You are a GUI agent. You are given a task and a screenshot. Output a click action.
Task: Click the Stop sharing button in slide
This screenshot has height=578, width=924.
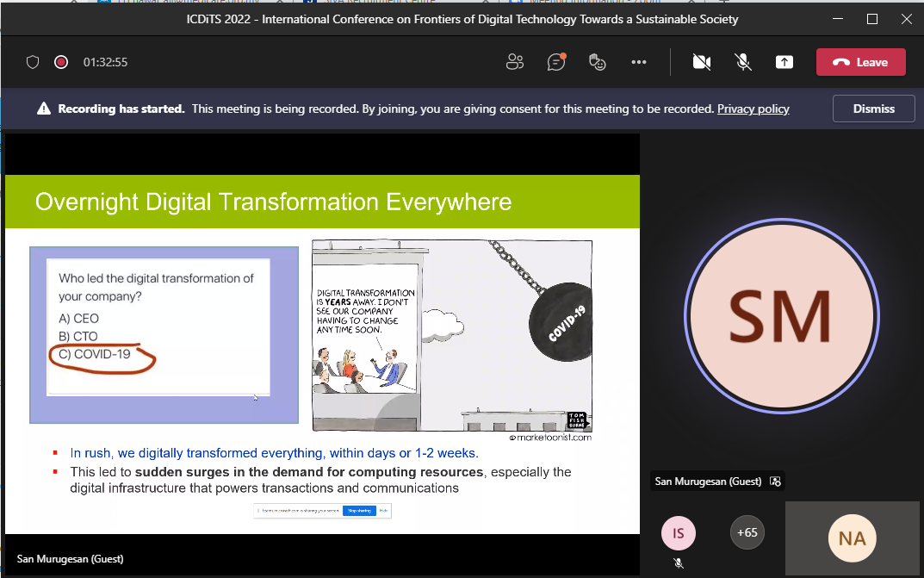click(359, 511)
